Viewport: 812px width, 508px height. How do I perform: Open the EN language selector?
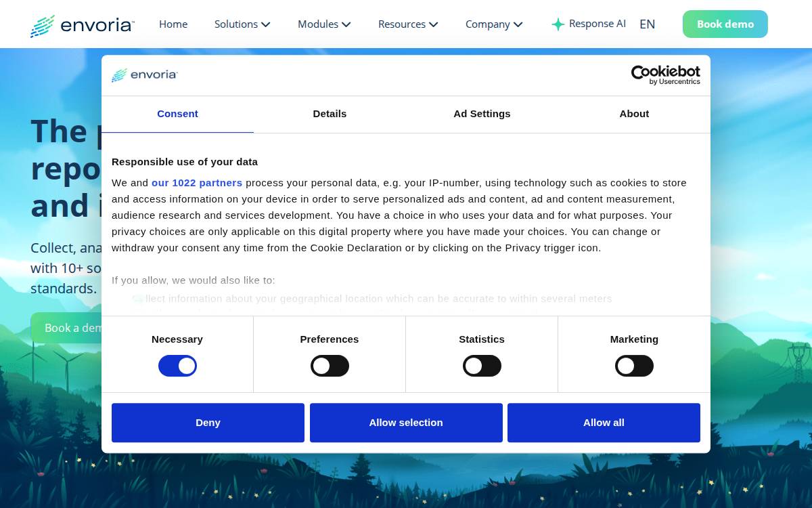(x=647, y=24)
